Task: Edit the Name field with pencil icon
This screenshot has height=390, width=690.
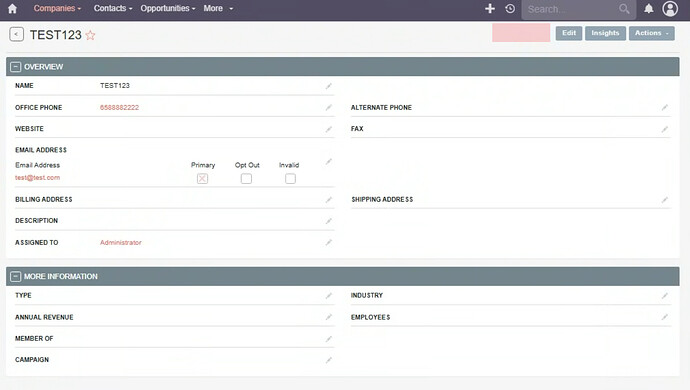Action: tap(329, 86)
